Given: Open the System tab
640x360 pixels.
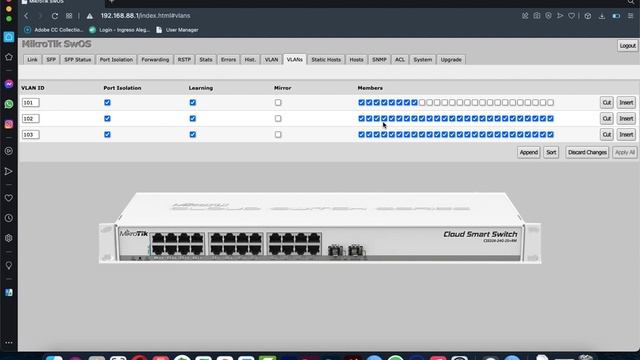Looking at the screenshot, I should click(x=422, y=60).
